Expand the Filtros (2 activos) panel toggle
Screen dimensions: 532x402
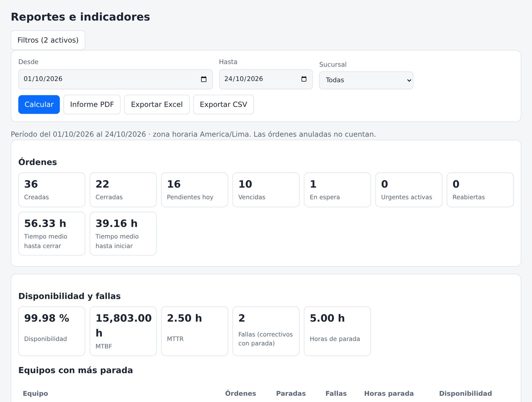point(48,40)
